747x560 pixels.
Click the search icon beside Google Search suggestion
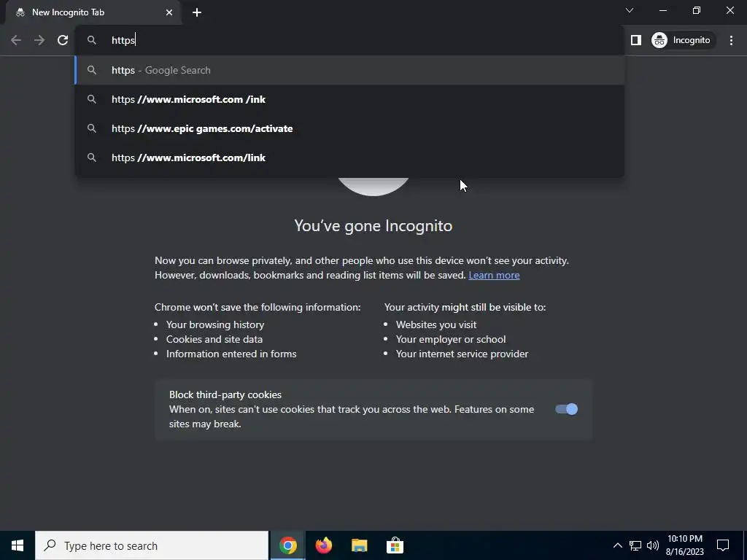[92, 70]
